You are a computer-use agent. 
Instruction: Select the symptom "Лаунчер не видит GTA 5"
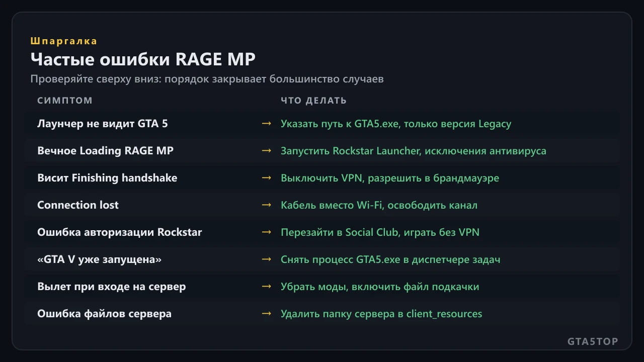tap(103, 124)
